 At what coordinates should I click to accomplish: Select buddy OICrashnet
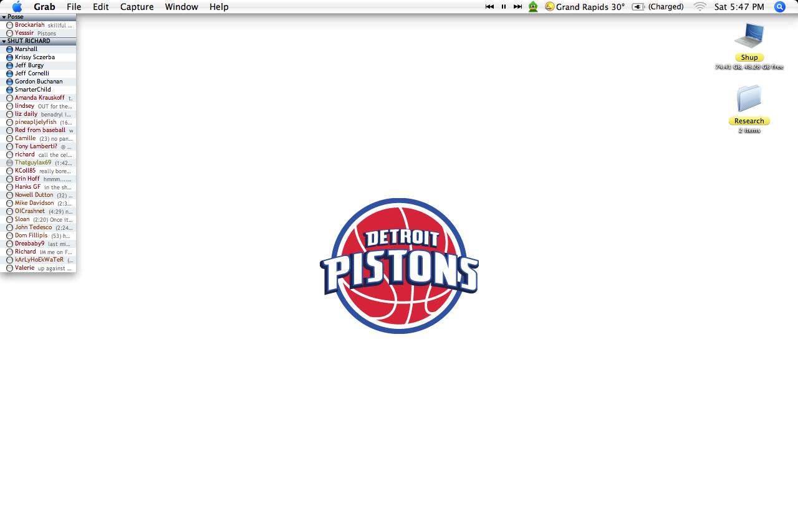pyautogui.click(x=38, y=211)
